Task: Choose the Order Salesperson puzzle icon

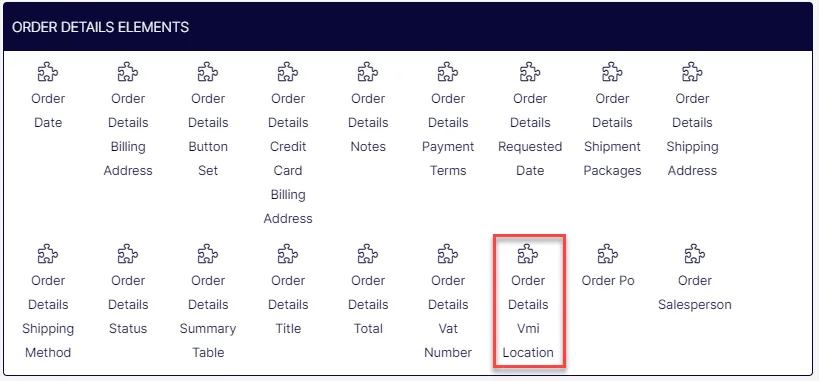Action: [695, 254]
